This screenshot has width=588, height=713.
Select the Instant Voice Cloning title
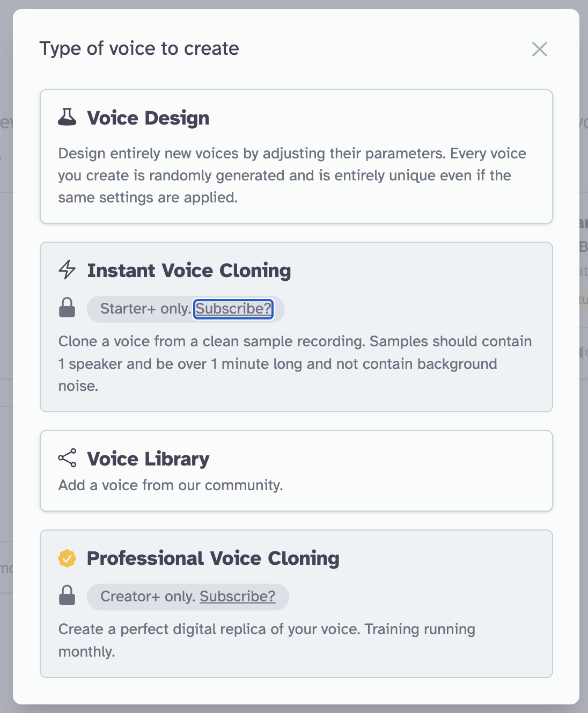189,271
